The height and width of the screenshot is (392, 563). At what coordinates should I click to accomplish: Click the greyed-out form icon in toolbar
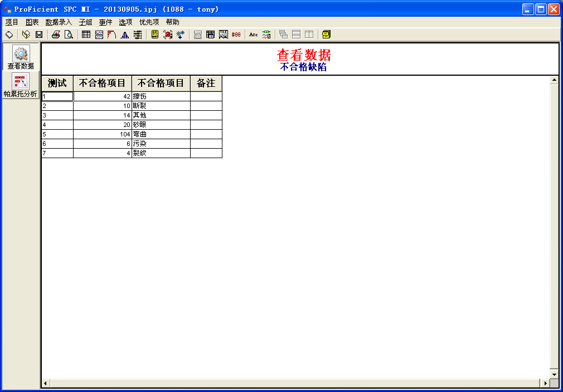(198, 35)
